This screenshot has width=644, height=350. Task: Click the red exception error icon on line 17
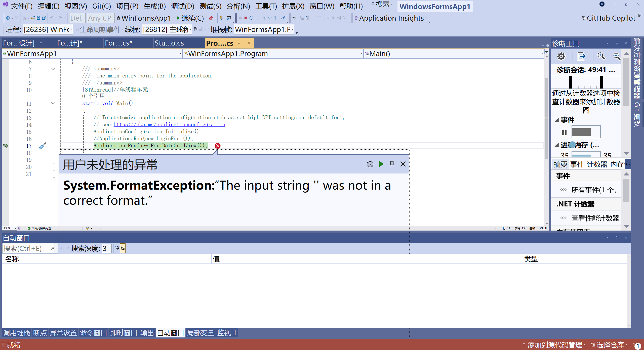coord(218,146)
